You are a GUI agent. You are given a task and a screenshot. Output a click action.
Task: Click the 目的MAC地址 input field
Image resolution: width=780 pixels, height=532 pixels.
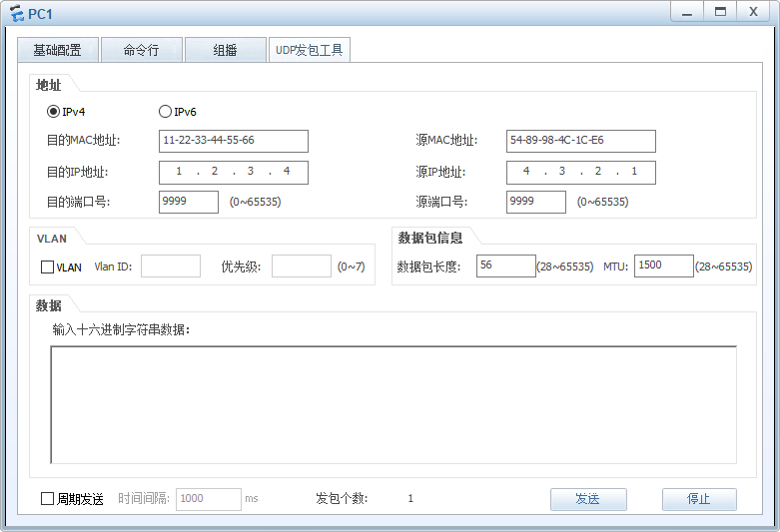click(234, 141)
